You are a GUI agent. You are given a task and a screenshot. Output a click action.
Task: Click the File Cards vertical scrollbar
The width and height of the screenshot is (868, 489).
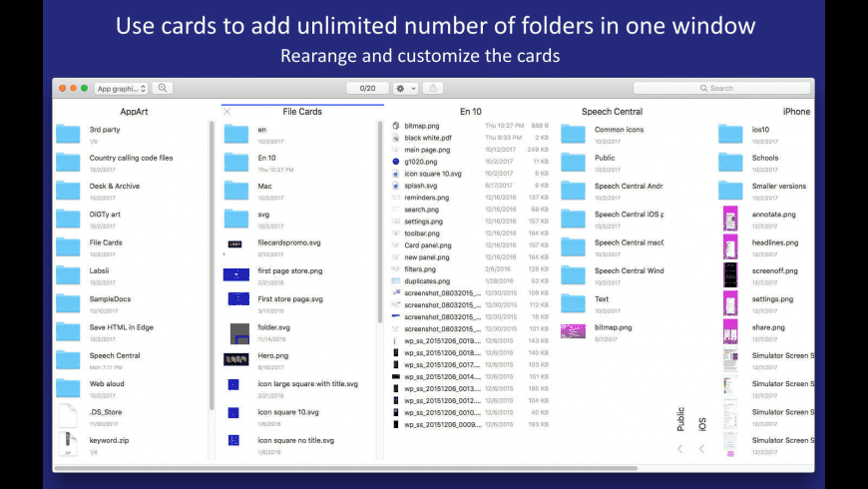pos(380,222)
